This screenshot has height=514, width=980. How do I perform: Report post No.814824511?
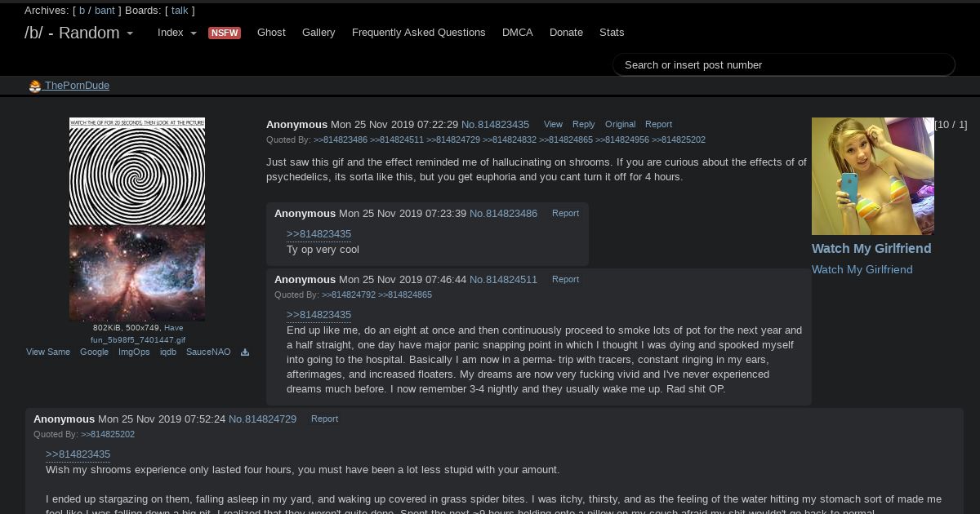[565, 280]
